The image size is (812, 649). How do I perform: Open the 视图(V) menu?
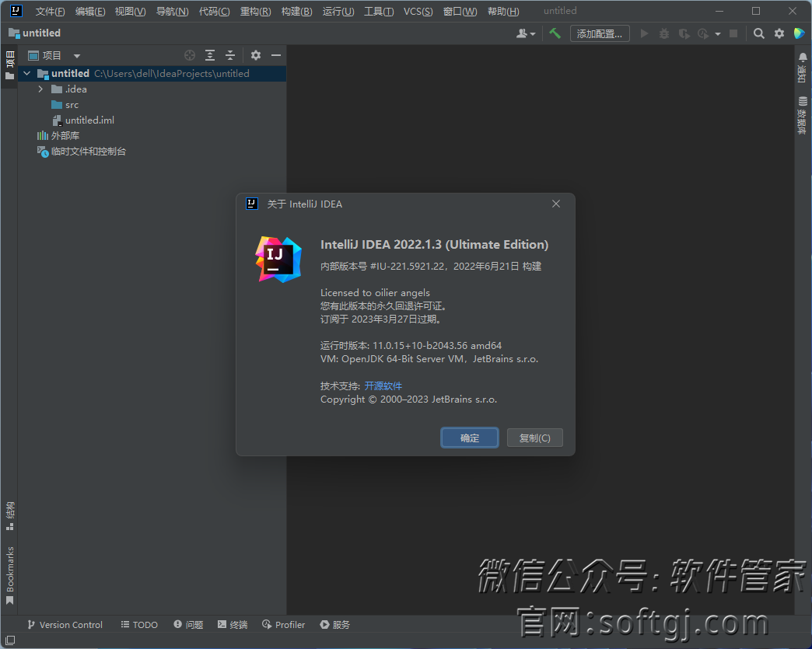(x=130, y=12)
